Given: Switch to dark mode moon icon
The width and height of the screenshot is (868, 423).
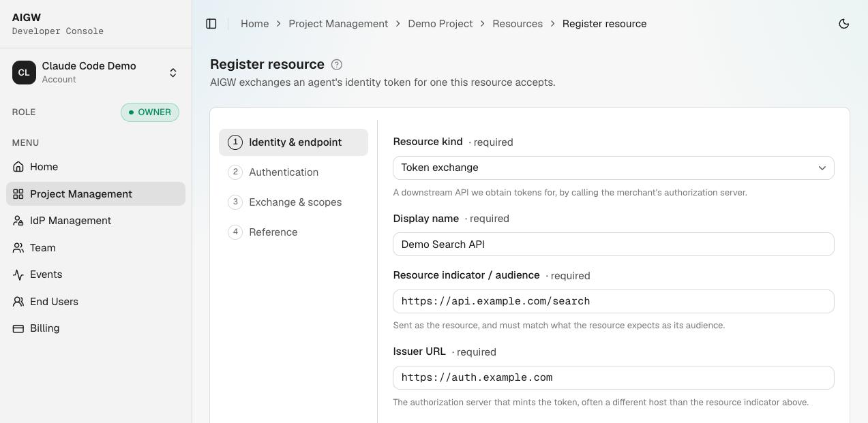Looking at the screenshot, I should 844,24.
